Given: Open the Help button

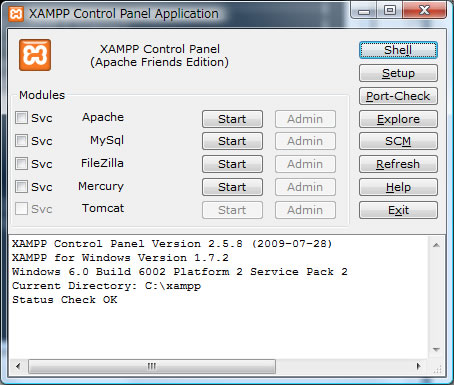Looking at the screenshot, I should coord(398,187).
